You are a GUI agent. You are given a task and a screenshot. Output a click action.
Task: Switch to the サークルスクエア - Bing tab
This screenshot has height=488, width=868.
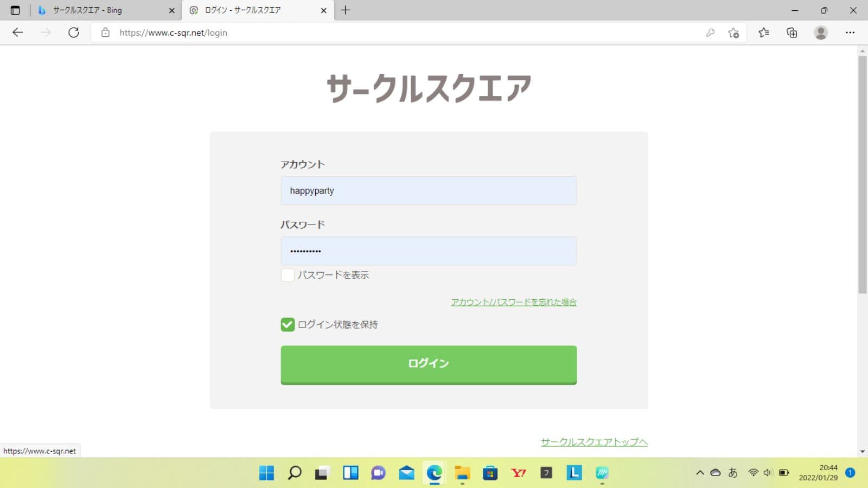[103, 10]
